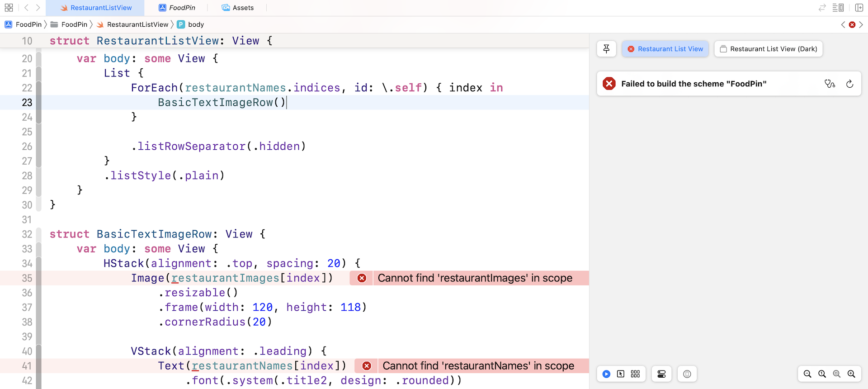
Task: Click line number 35 in the gutter
Action: [x=27, y=278]
